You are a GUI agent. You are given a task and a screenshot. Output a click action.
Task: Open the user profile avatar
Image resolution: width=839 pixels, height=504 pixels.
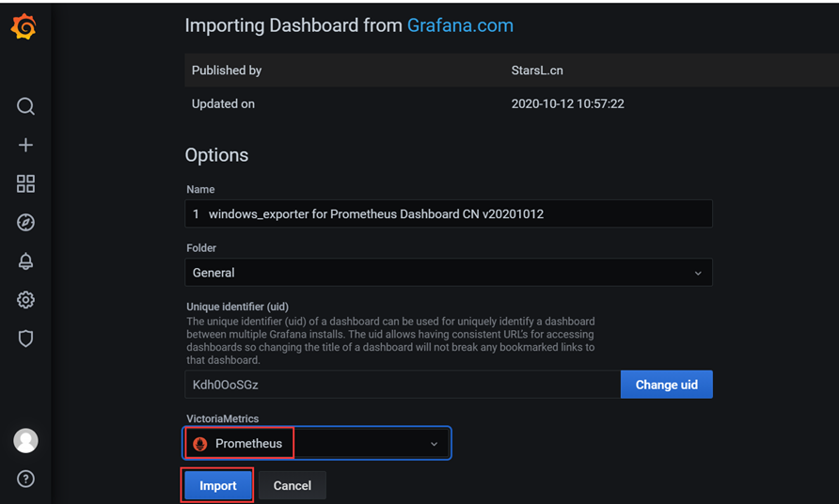click(25, 440)
